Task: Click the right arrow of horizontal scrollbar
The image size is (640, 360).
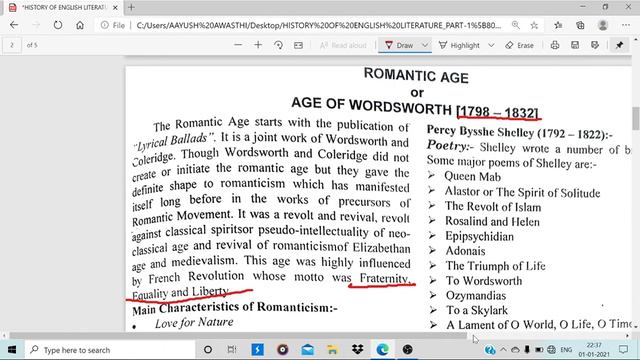Action: click(628, 336)
